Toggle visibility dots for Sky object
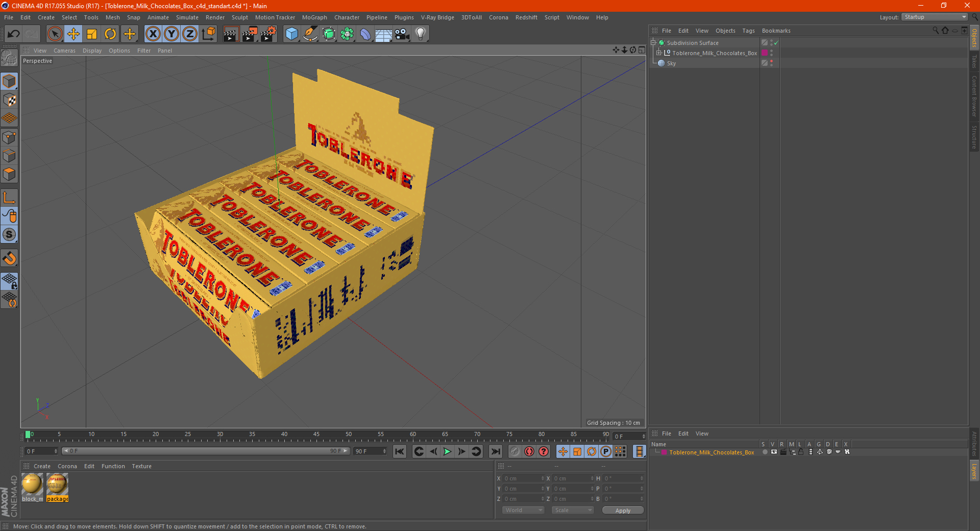 [771, 63]
